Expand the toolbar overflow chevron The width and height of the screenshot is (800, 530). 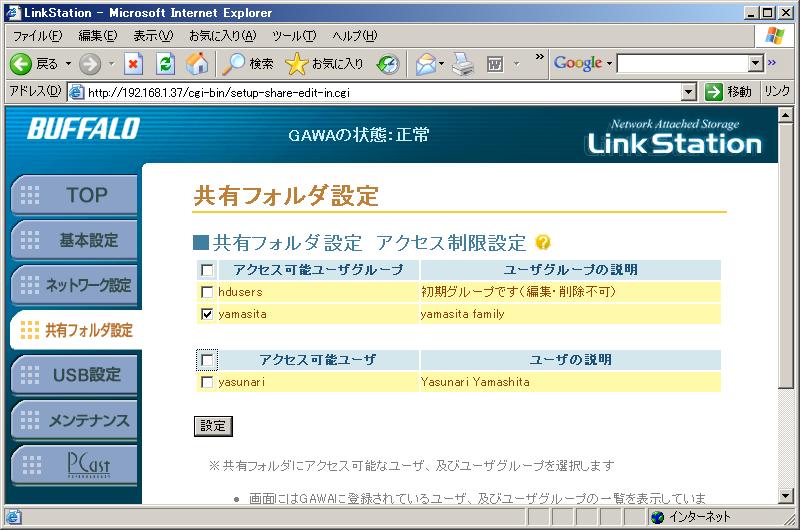coord(539,57)
